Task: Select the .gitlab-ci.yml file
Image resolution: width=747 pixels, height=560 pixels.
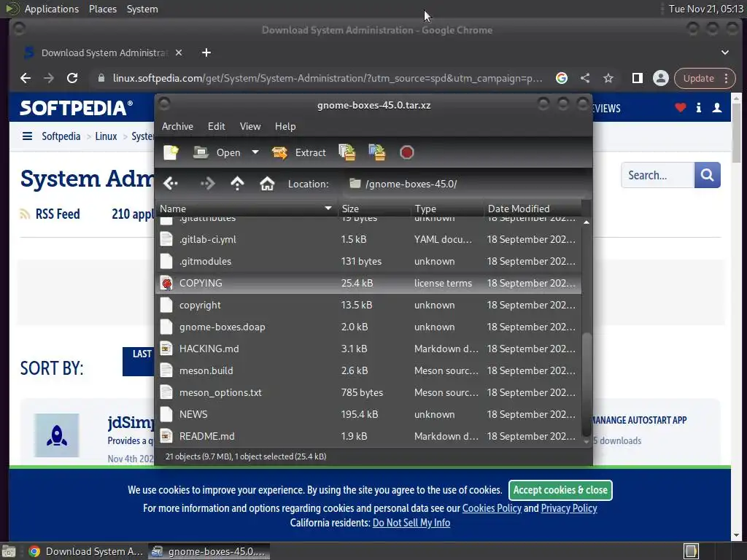Action: pos(368,239)
